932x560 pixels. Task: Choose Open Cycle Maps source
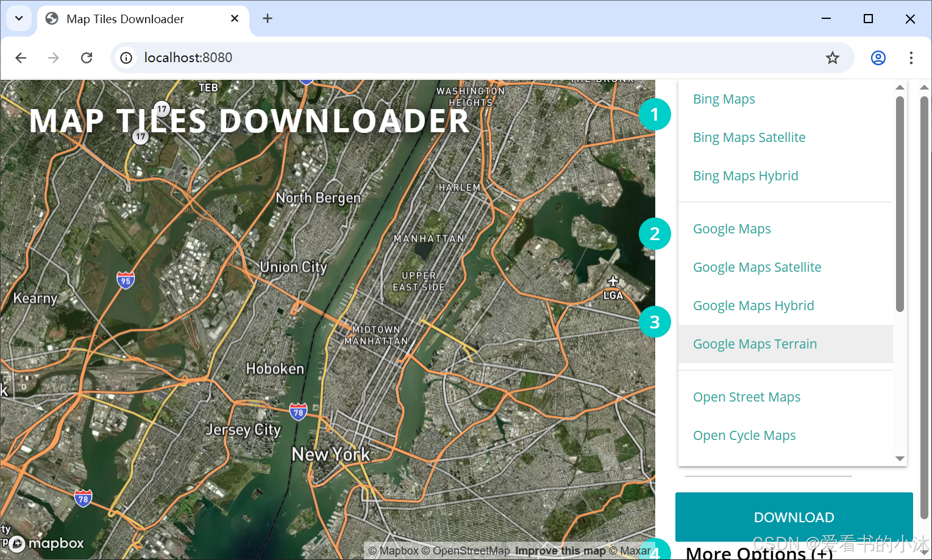point(785,436)
